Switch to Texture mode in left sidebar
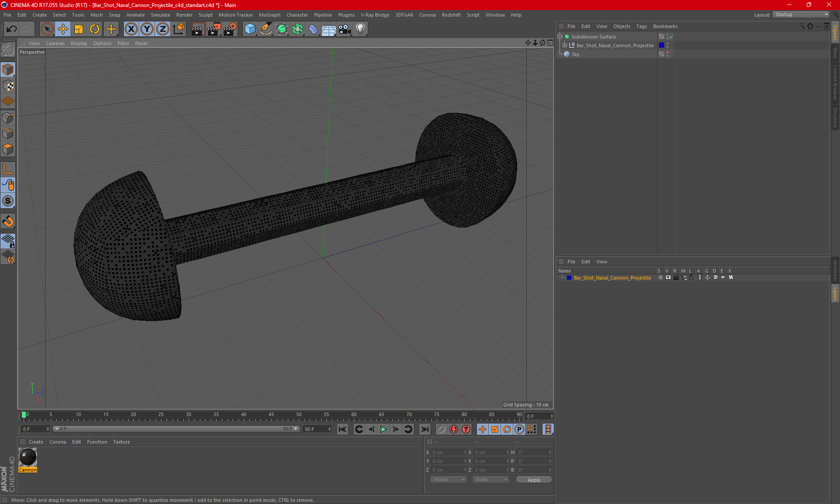This screenshot has height=504, width=840. [8, 86]
